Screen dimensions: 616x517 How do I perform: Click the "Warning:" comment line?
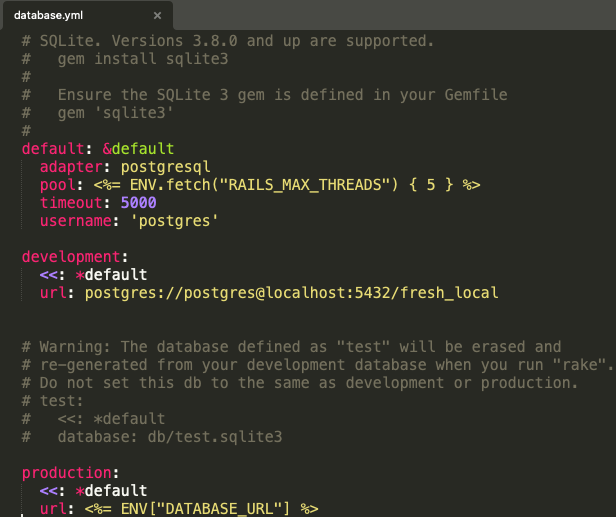tap(290, 346)
